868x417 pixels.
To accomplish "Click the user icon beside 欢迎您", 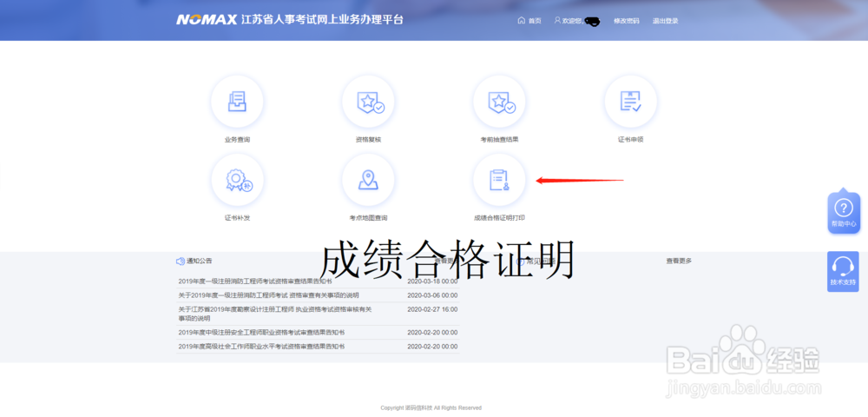I will point(557,21).
